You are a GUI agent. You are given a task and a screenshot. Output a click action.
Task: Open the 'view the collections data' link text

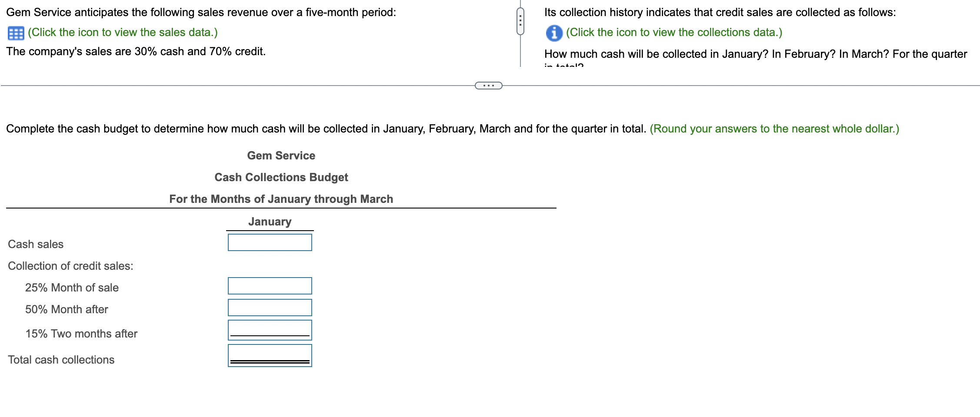click(x=673, y=33)
